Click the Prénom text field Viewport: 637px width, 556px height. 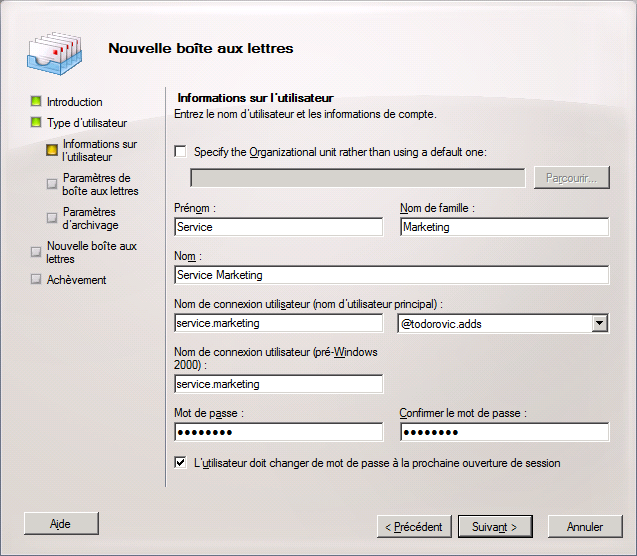point(278,227)
